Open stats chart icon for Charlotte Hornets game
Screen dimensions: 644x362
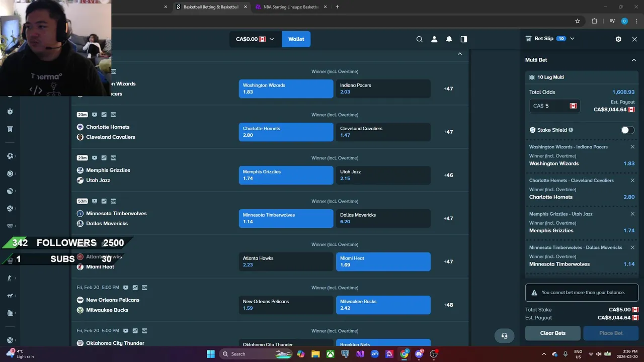coord(104,115)
